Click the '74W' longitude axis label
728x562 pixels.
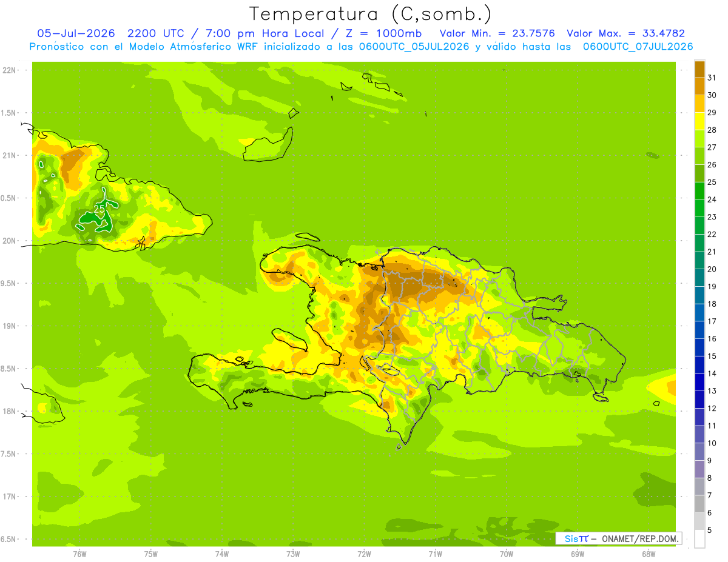(x=221, y=554)
